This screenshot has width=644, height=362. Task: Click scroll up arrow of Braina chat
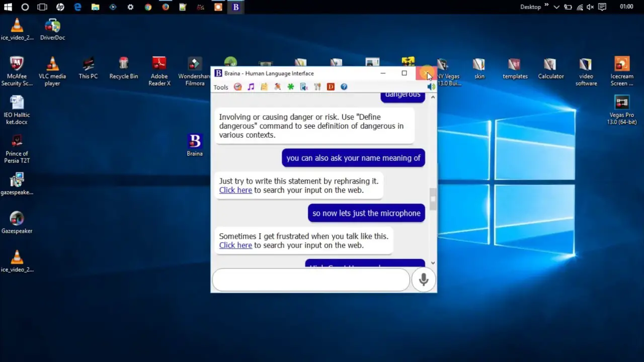pyautogui.click(x=433, y=97)
